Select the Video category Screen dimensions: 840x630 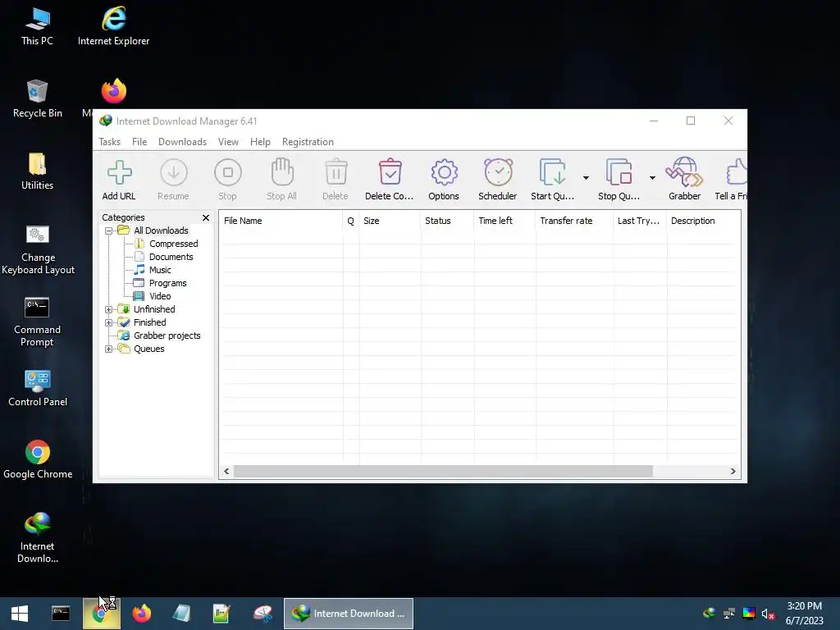pos(160,296)
